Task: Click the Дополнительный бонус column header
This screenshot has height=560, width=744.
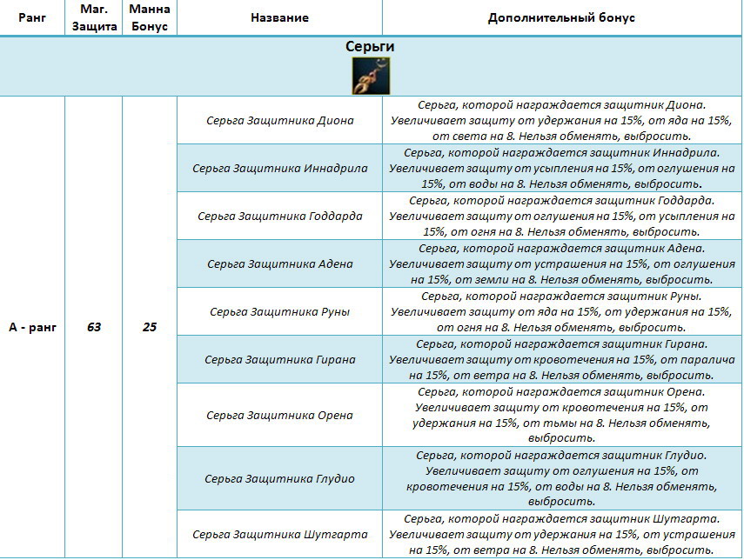Action: 561,17
